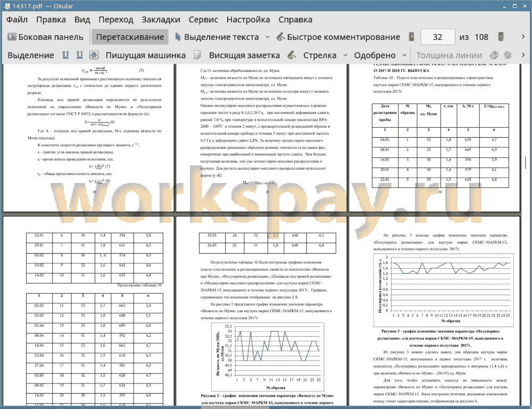Screen dimensions: 532x409
Task: Open the Справка menu
Action: tap(295, 20)
